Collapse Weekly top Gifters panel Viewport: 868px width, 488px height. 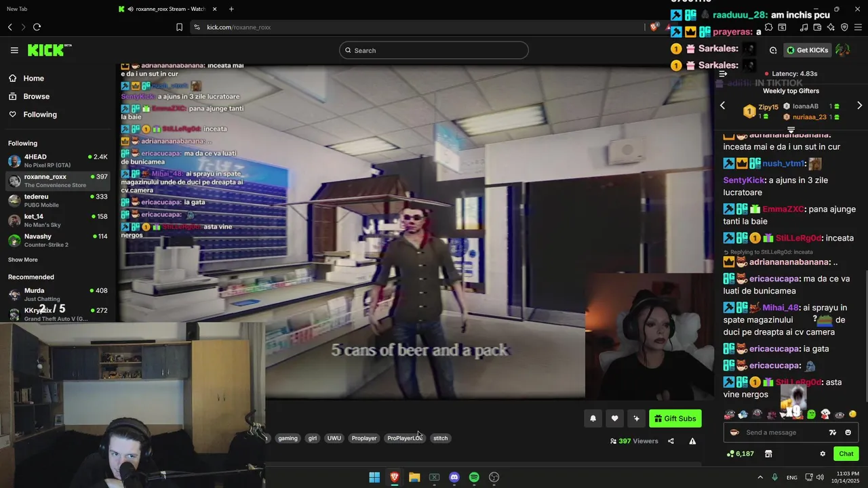pyautogui.click(x=791, y=129)
